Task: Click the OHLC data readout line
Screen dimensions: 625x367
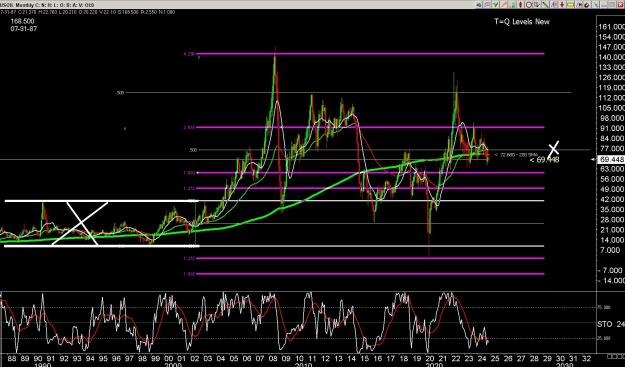Action: tap(88, 12)
